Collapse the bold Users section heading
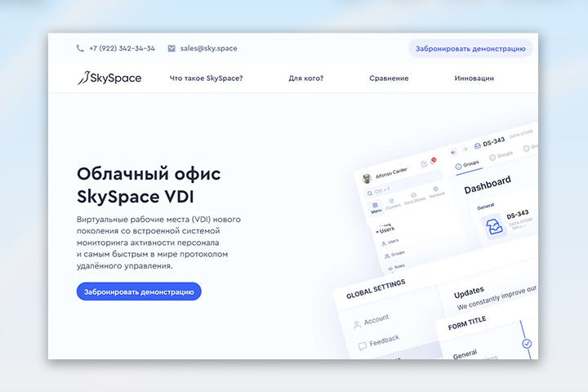 [x=385, y=229]
